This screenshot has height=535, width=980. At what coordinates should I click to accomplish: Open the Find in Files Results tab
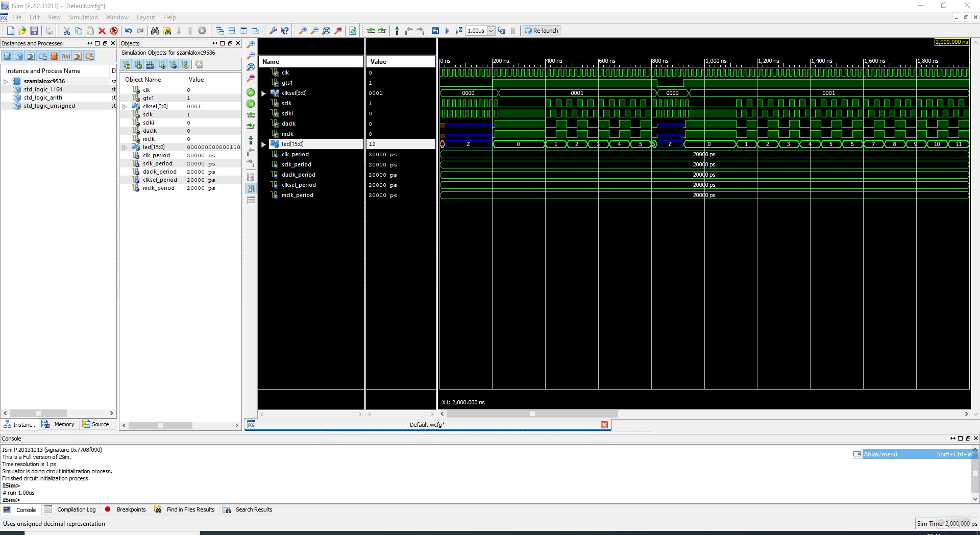185,509
